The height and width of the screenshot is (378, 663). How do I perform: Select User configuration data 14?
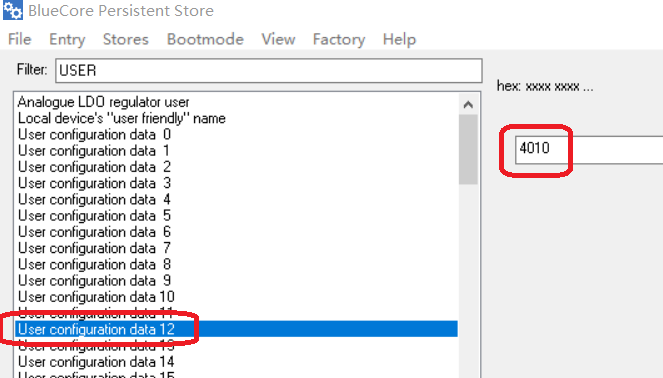[236, 362]
